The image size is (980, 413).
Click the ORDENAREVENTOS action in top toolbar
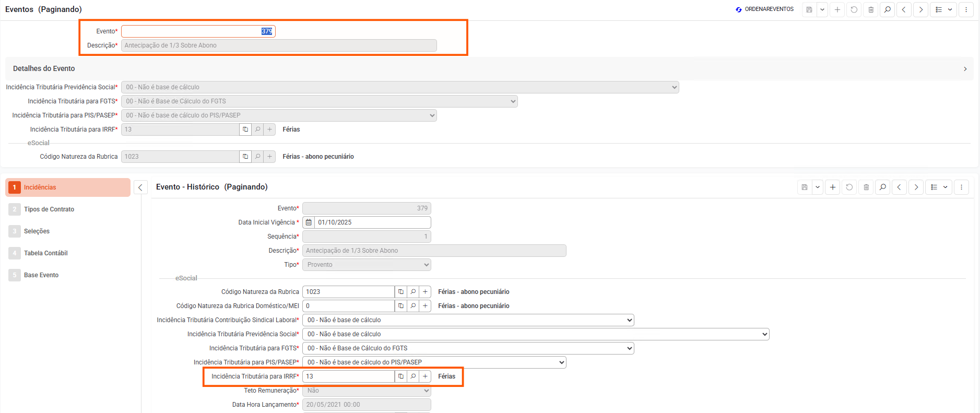(x=764, y=9)
